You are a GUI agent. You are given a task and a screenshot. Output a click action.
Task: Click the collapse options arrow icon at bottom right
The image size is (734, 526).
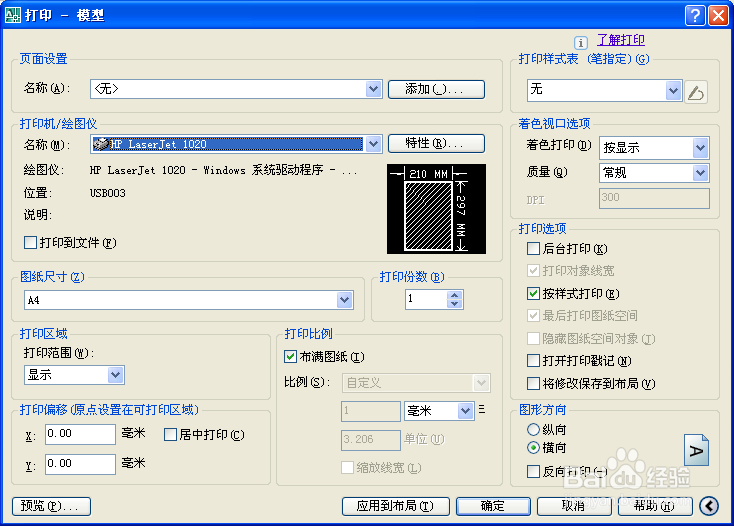pos(709,506)
